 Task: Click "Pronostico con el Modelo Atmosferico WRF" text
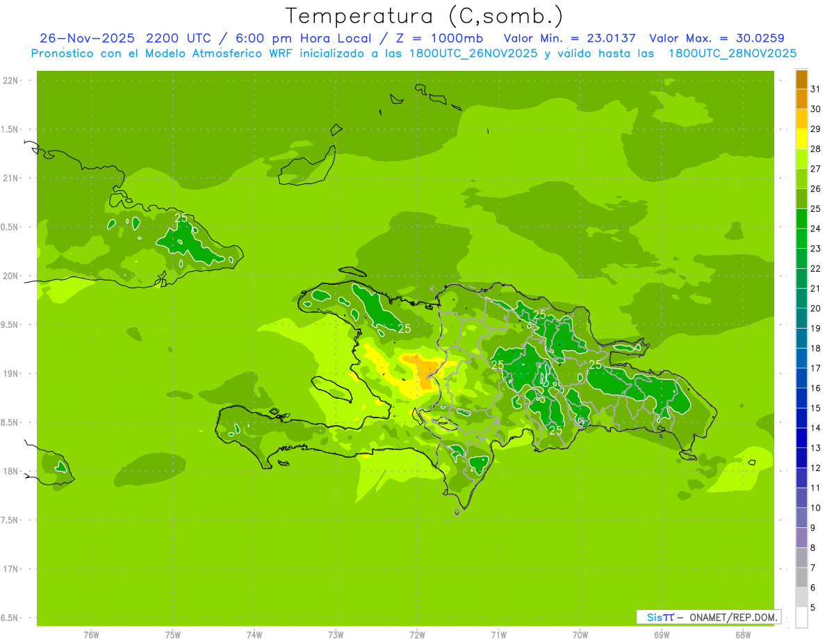click(163, 53)
